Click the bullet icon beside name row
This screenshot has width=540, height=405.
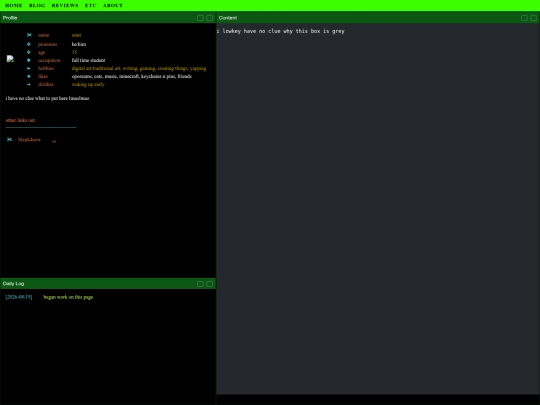[29, 35]
